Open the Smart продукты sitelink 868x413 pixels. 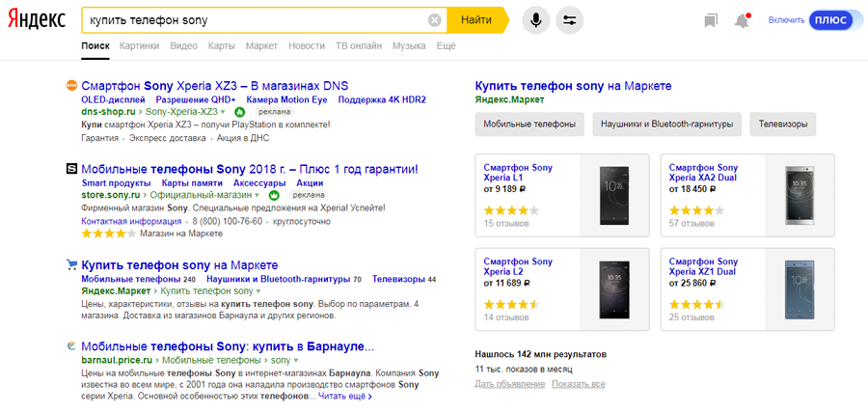pos(117,182)
